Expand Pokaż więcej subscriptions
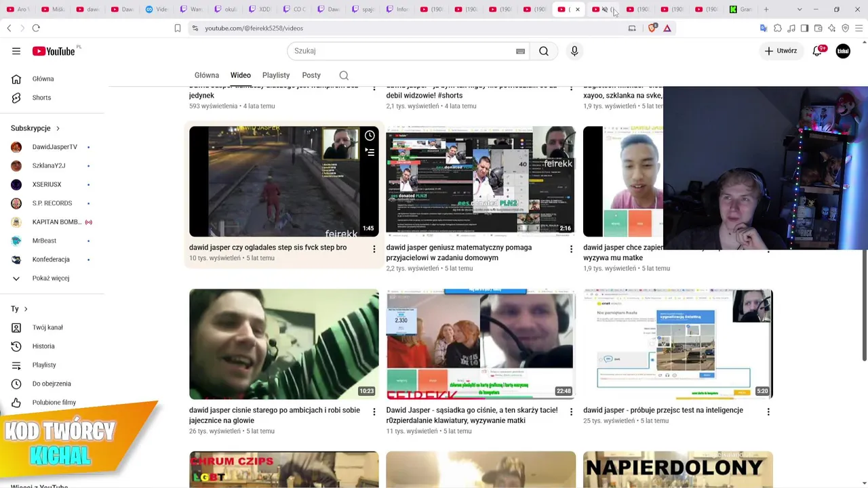The height and width of the screenshot is (488, 868). click(52, 278)
